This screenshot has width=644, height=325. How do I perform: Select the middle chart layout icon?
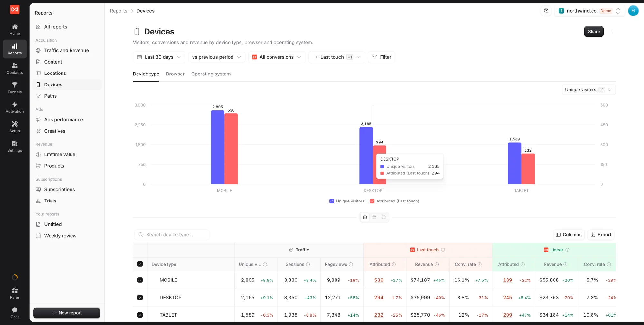tap(374, 217)
